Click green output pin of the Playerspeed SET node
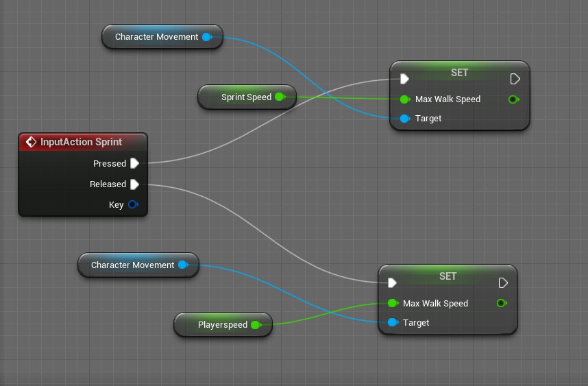 [x=502, y=303]
